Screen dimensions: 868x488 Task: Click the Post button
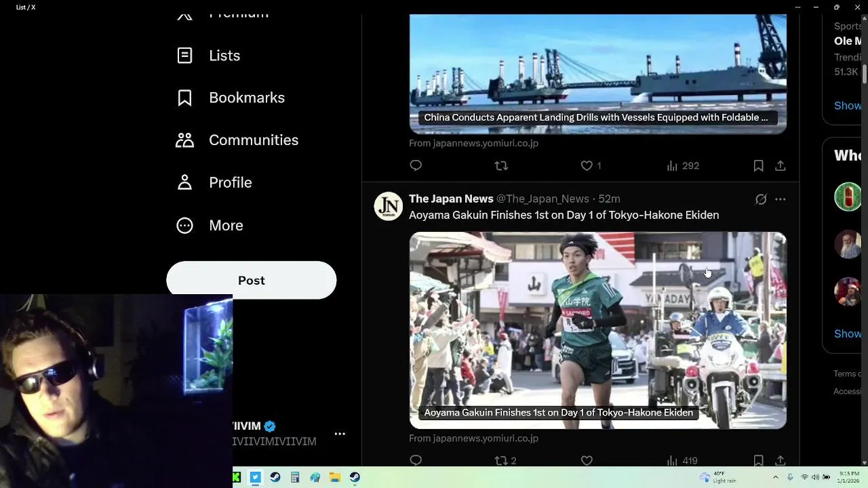coord(251,280)
